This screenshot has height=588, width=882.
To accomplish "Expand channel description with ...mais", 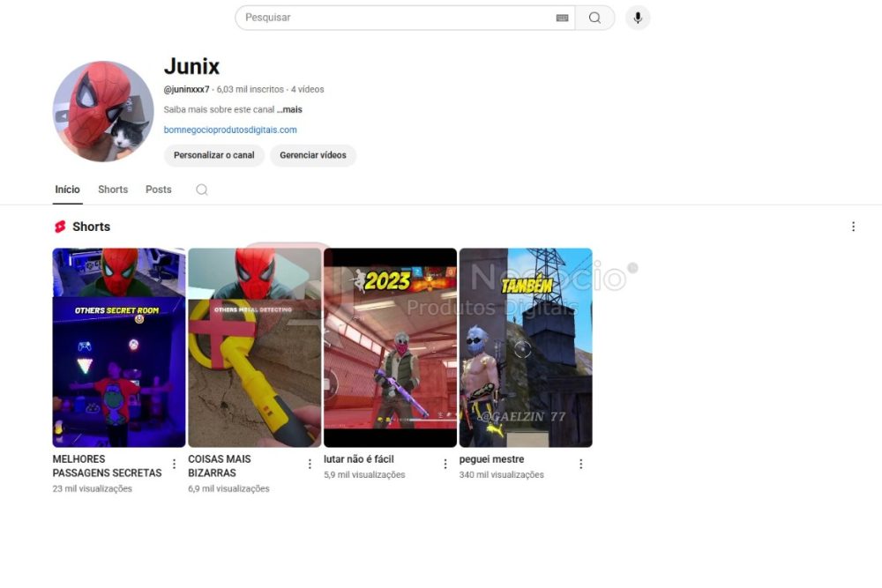I will coord(289,109).
